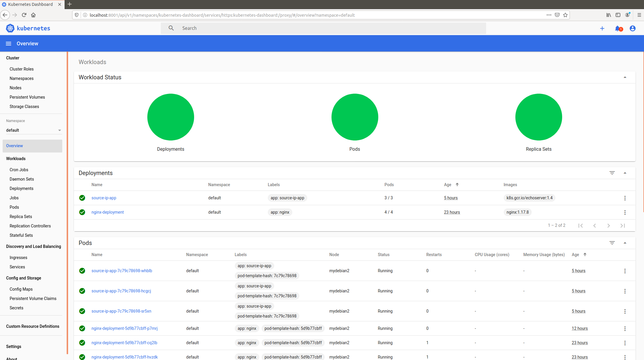Viewport: 644px width, 360px height.
Task: Open actions menu for source-ip-app deployment
Action: click(625, 198)
